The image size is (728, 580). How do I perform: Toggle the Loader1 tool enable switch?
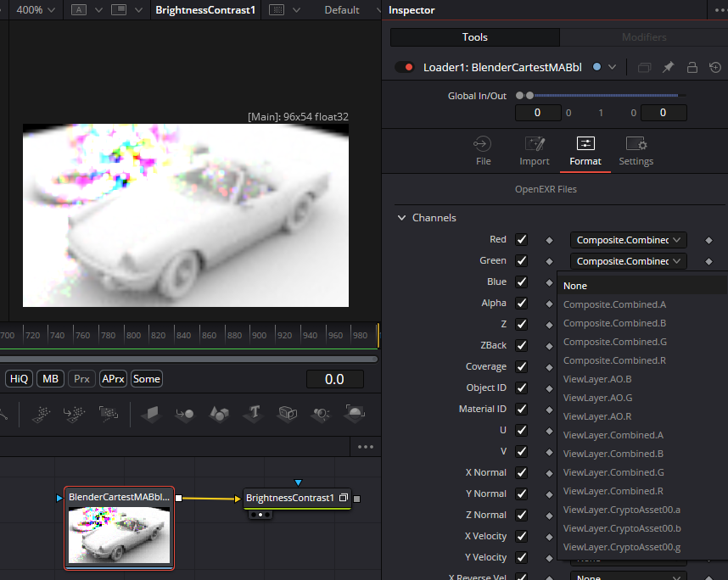(x=405, y=67)
